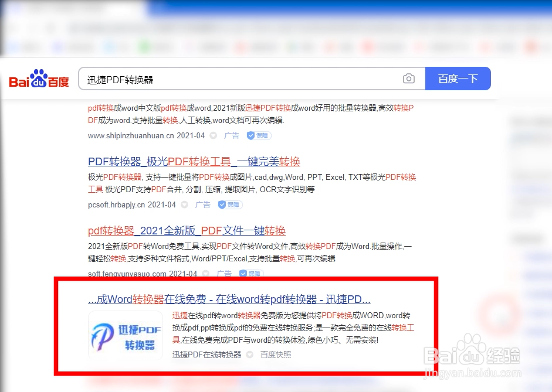Click the camera icon to search by image
The height and width of the screenshot is (392, 552).
[x=409, y=78]
